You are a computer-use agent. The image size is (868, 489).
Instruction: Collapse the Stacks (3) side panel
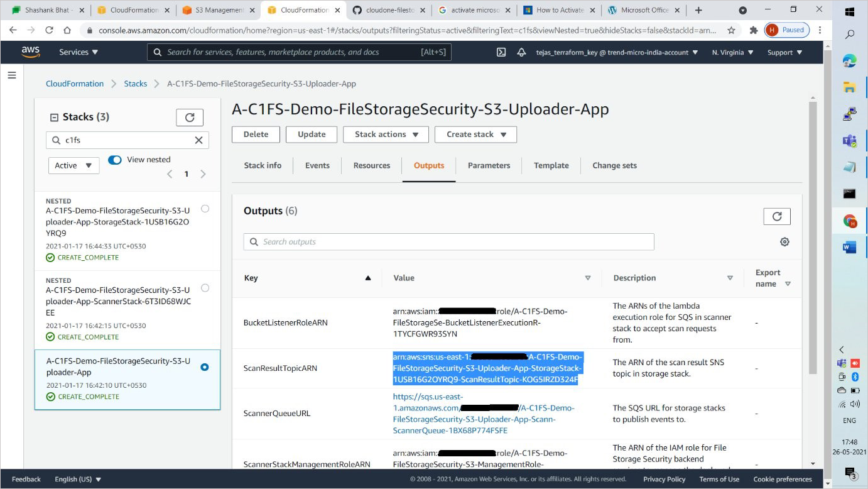53,118
